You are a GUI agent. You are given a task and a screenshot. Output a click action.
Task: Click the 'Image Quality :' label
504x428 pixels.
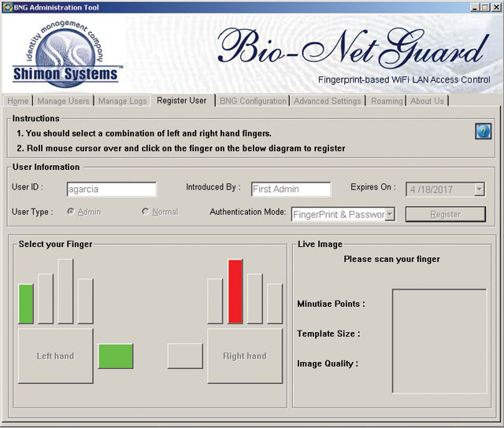point(328,363)
